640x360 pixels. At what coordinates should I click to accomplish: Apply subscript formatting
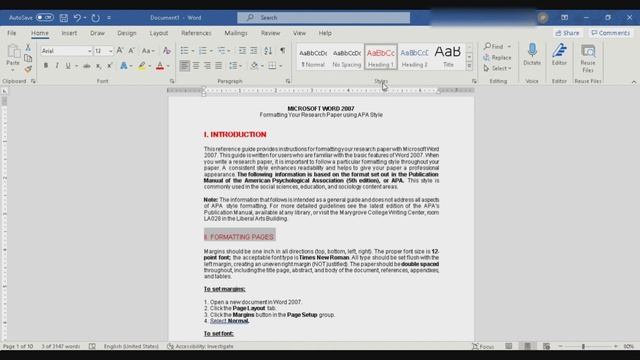98,66
